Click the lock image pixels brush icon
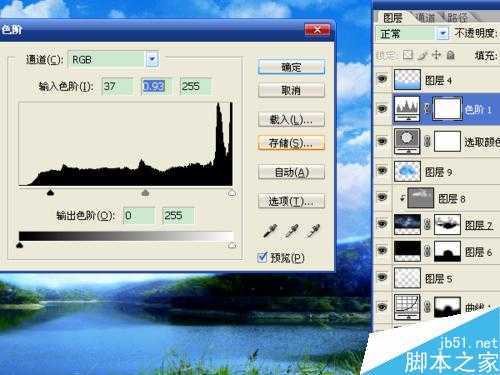 (x=423, y=55)
